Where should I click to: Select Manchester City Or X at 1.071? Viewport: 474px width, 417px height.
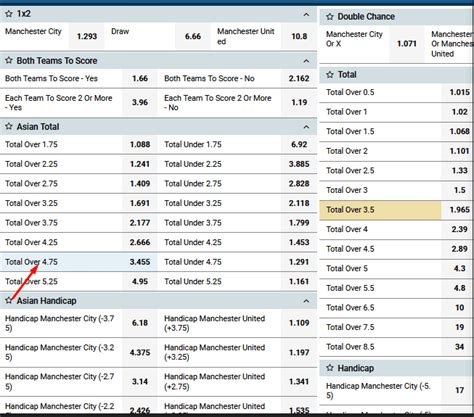point(407,44)
